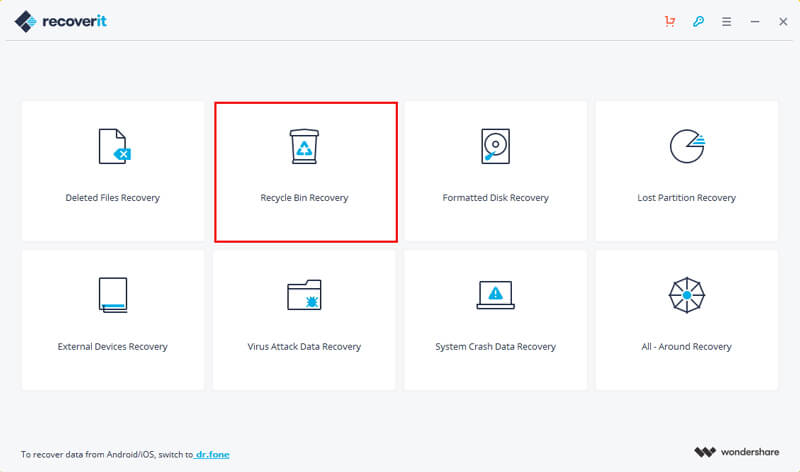The height and width of the screenshot is (472, 800).
Task: Choose the Virus Attack Data Recovery label
Action: (x=304, y=346)
